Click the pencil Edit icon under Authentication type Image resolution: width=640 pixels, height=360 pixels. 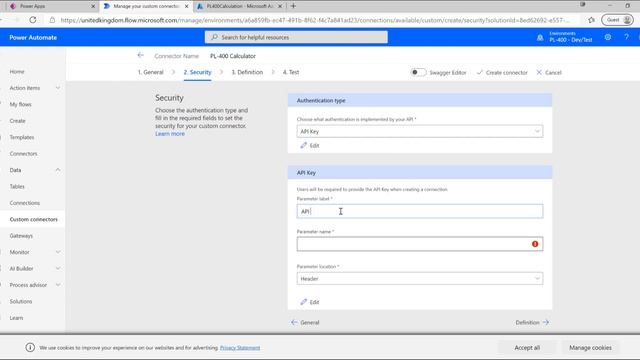click(x=303, y=145)
